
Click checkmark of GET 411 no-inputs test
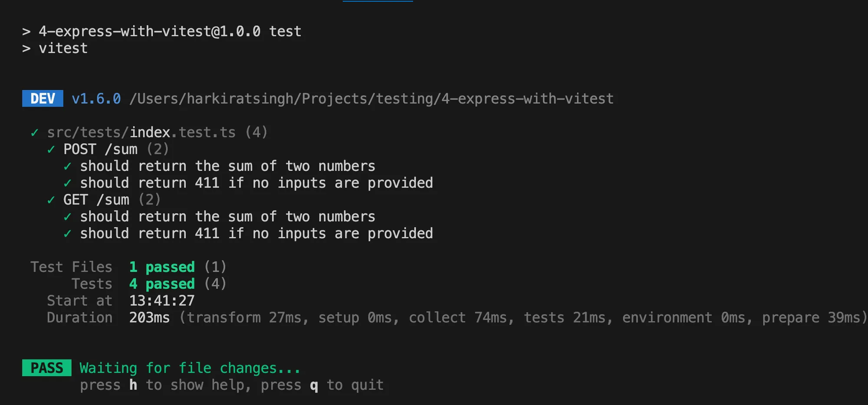pos(68,234)
